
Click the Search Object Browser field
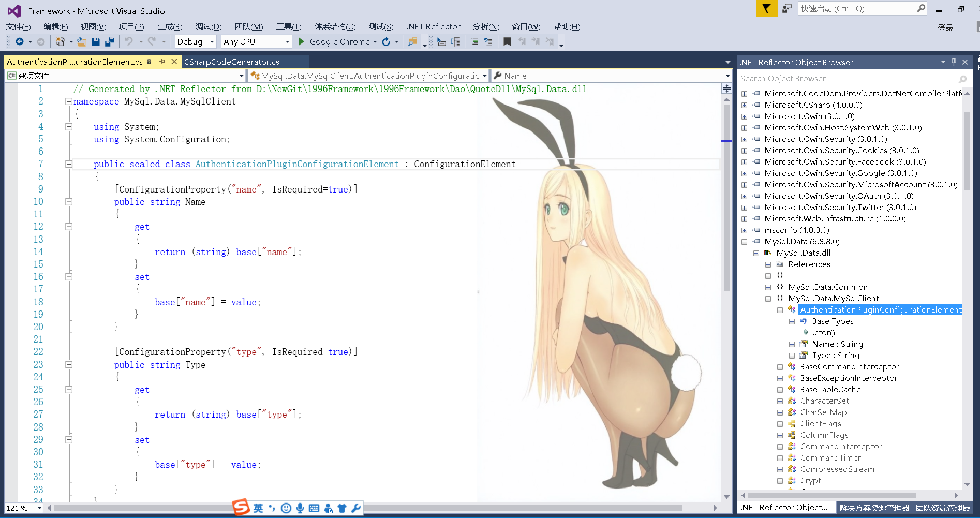coord(849,79)
